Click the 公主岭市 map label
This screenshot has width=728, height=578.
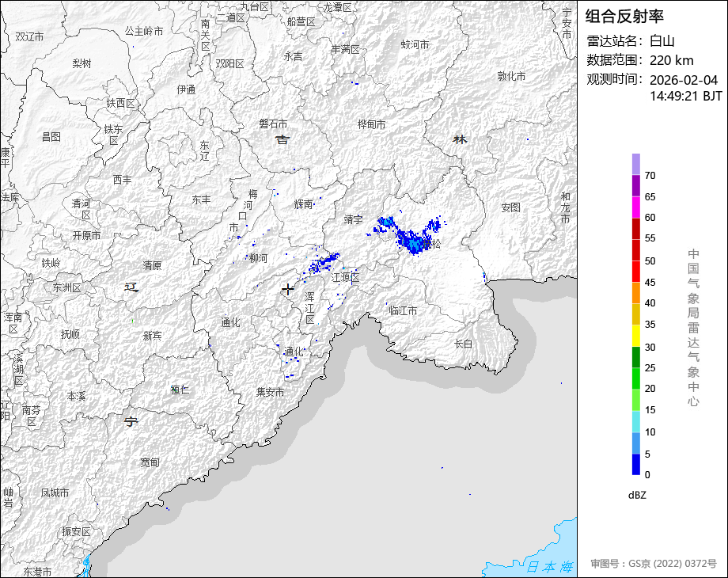(x=144, y=31)
